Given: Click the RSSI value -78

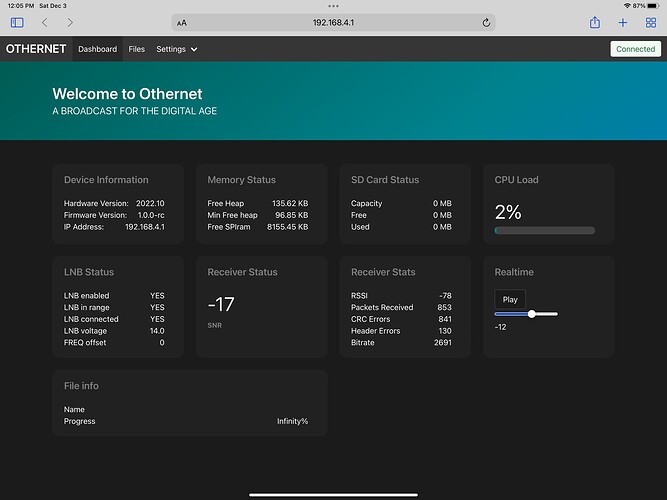Looking at the screenshot, I should pos(445,296).
